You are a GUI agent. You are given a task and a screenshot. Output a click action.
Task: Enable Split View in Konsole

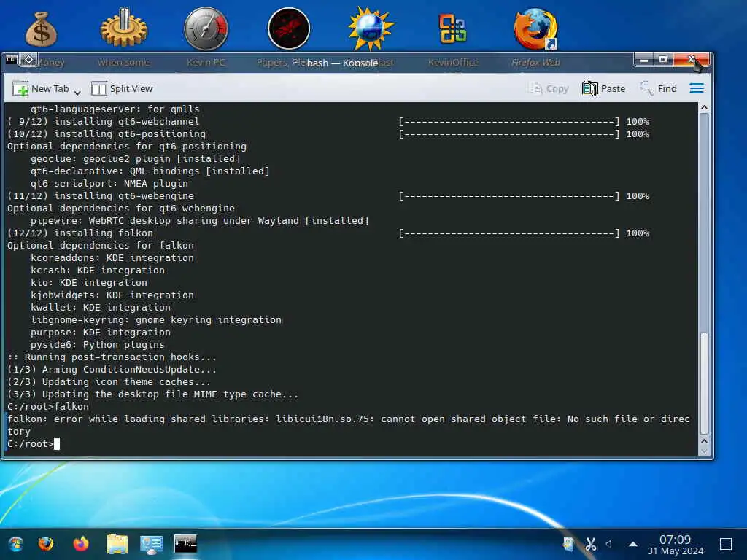[122, 88]
